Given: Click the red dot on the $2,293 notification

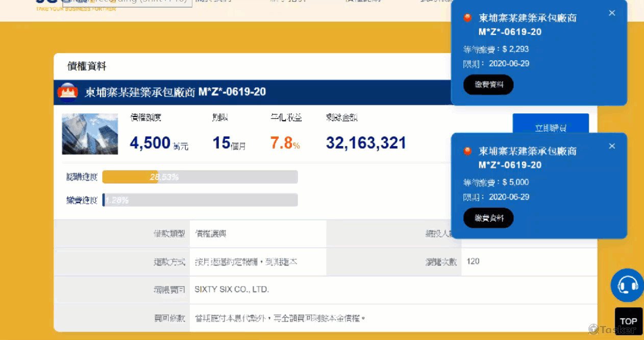Looking at the screenshot, I should (x=467, y=18).
